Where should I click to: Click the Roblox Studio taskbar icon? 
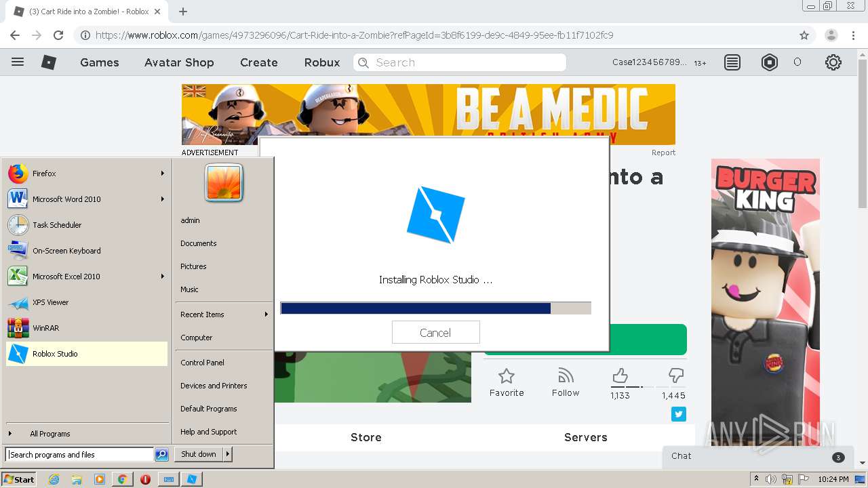192,479
